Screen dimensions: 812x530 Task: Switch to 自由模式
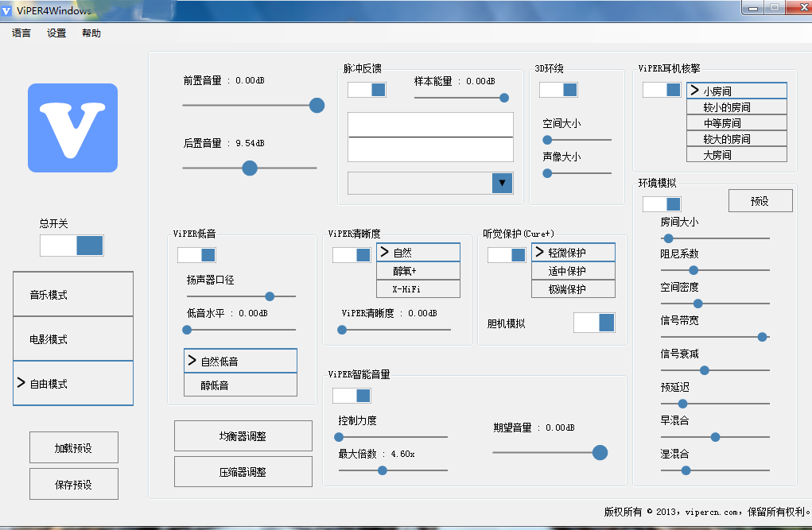click(x=73, y=383)
